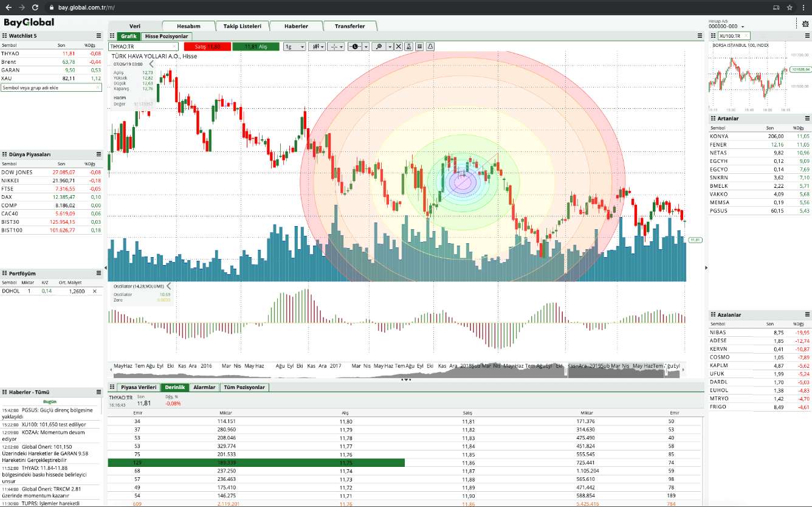Click the browser reload button
Viewport: 812px width, 507px height.
[35, 7]
